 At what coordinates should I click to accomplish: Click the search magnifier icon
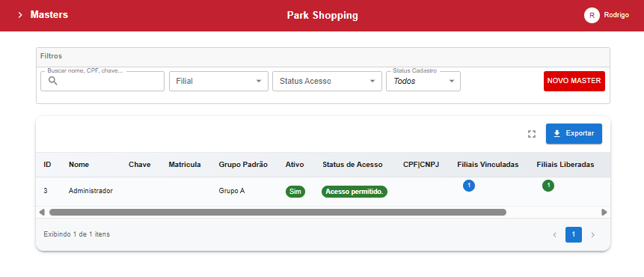click(53, 81)
